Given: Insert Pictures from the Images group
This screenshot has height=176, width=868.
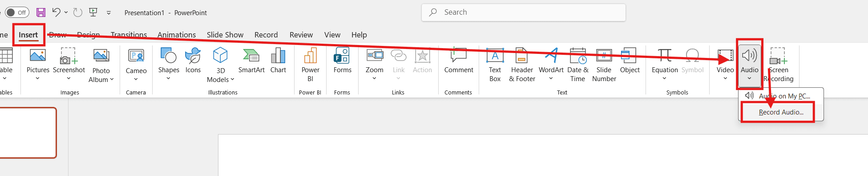Looking at the screenshot, I should [38, 61].
